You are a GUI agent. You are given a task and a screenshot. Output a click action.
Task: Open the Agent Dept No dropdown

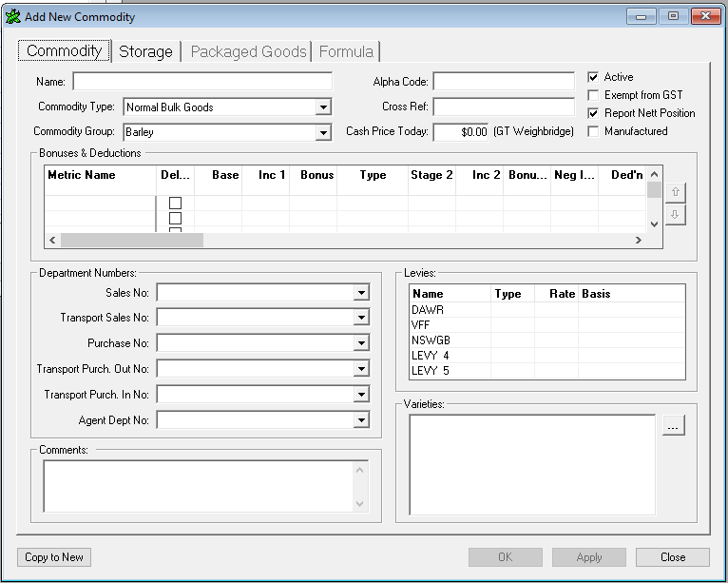click(361, 419)
